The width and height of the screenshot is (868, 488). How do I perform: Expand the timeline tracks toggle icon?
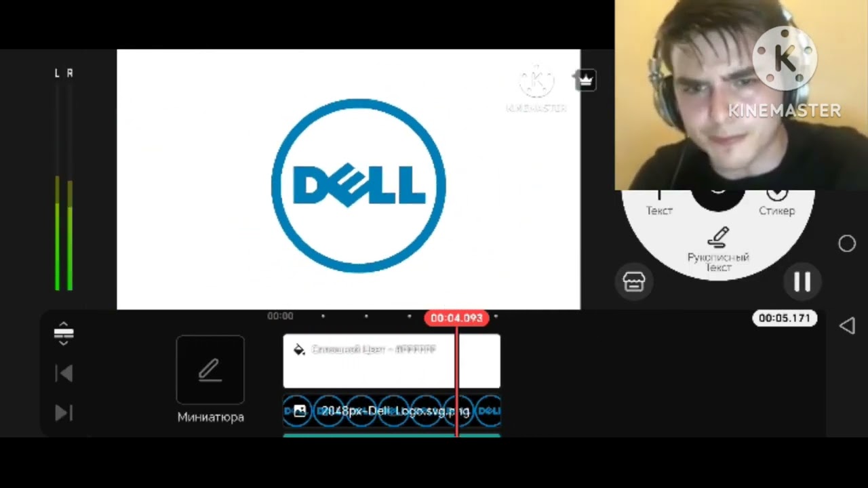coord(64,333)
